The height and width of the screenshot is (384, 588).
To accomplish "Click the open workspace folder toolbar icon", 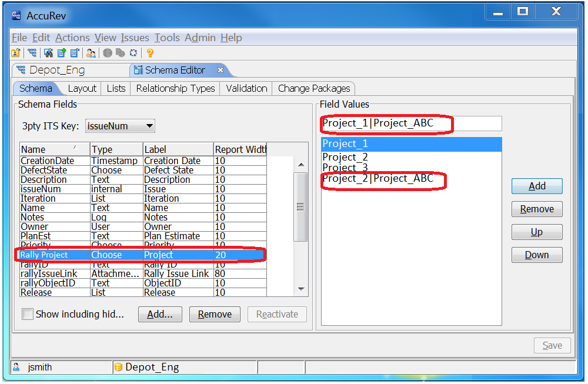I will point(16,53).
